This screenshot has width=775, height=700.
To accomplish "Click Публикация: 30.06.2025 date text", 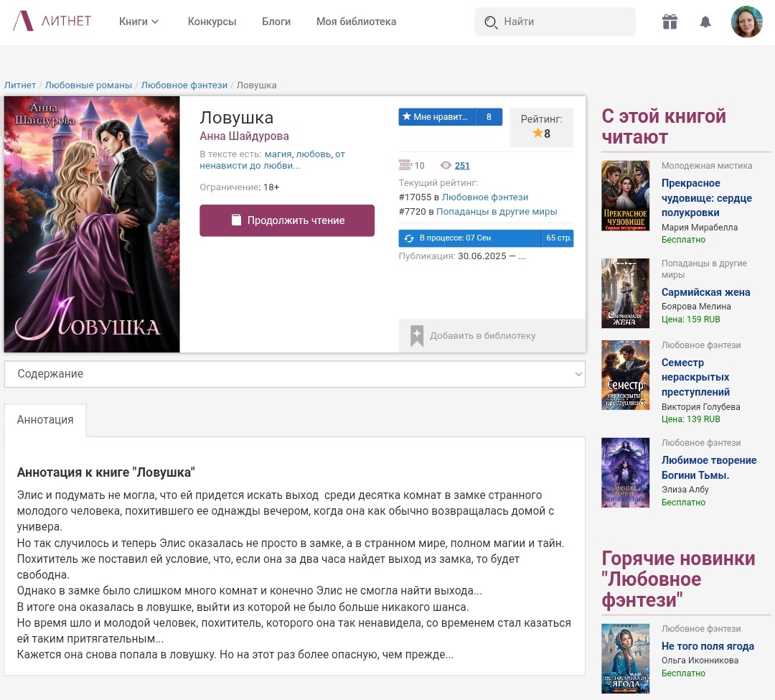I will [462, 256].
